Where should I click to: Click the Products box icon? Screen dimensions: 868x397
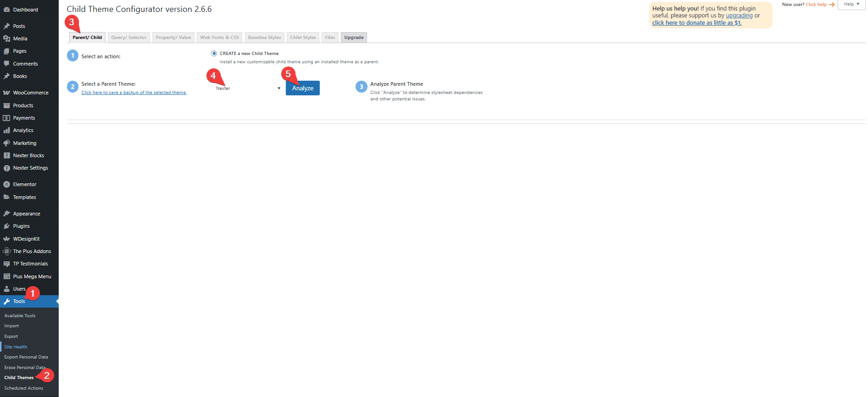pyautogui.click(x=6, y=105)
